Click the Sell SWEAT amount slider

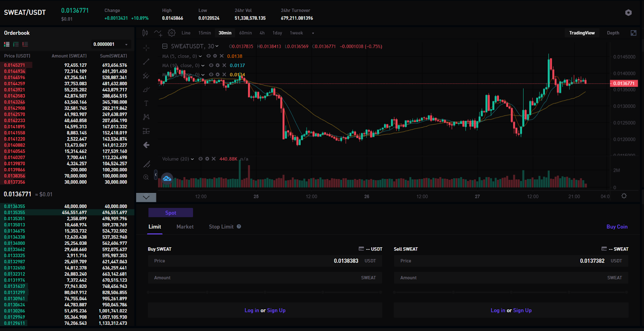pos(511,292)
